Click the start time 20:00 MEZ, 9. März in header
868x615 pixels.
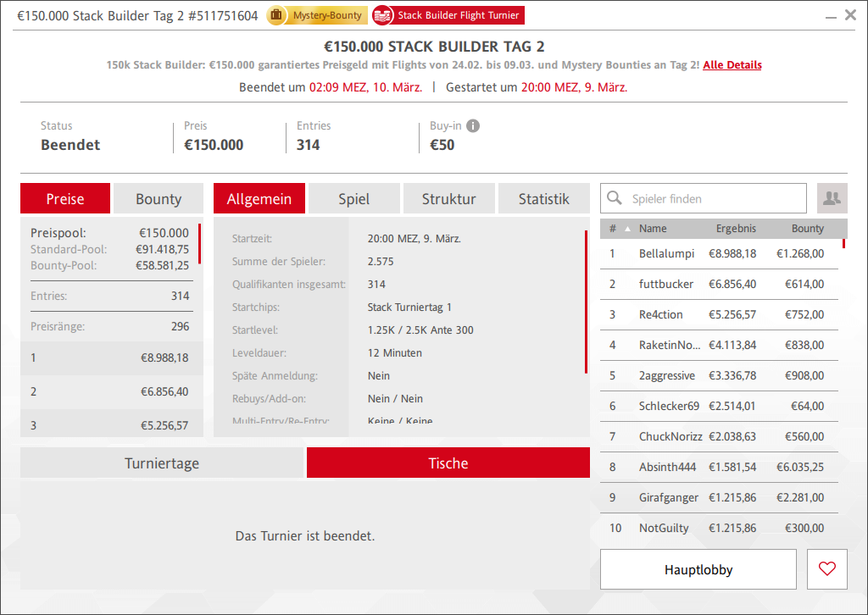point(574,87)
